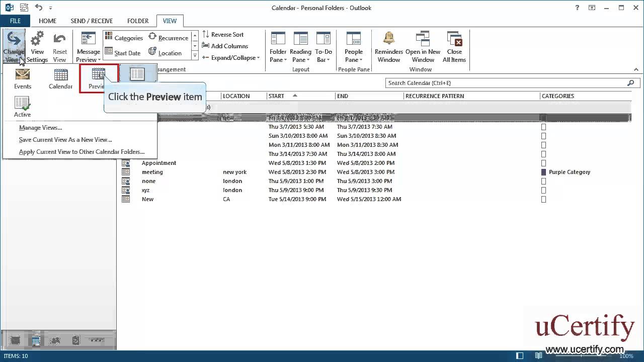The height and width of the screenshot is (362, 644).
Task: Click Save Current View As a New View...
Action: pyautogui.click(x=65, y=140)
